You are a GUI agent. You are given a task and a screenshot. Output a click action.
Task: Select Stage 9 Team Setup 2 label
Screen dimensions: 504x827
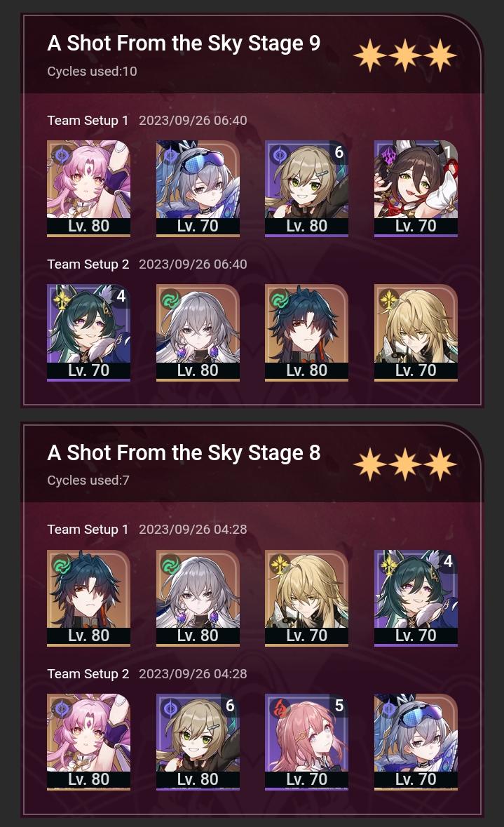click(88, 264)
